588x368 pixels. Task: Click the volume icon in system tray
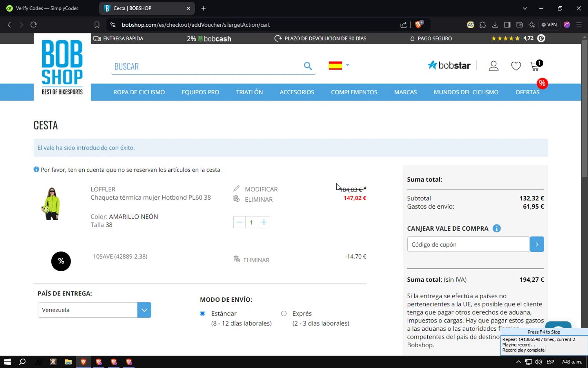[x=538, y=362]
